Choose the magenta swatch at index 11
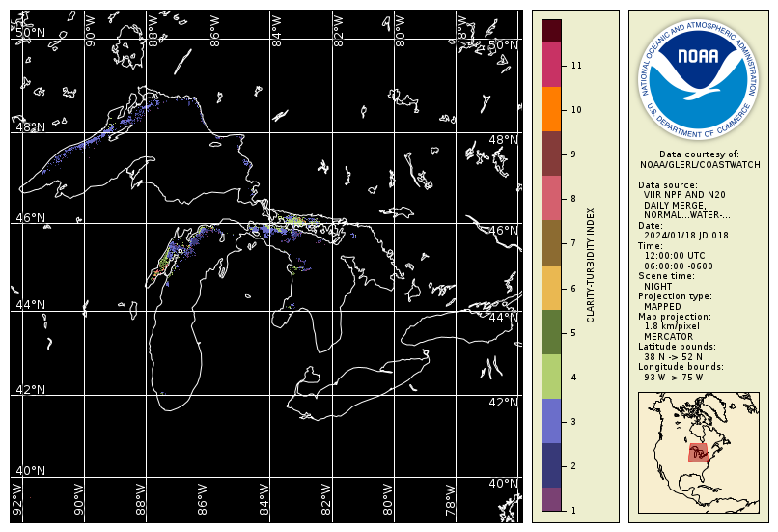This screenshot has height=532, width=778. click(x=551, y=65)
